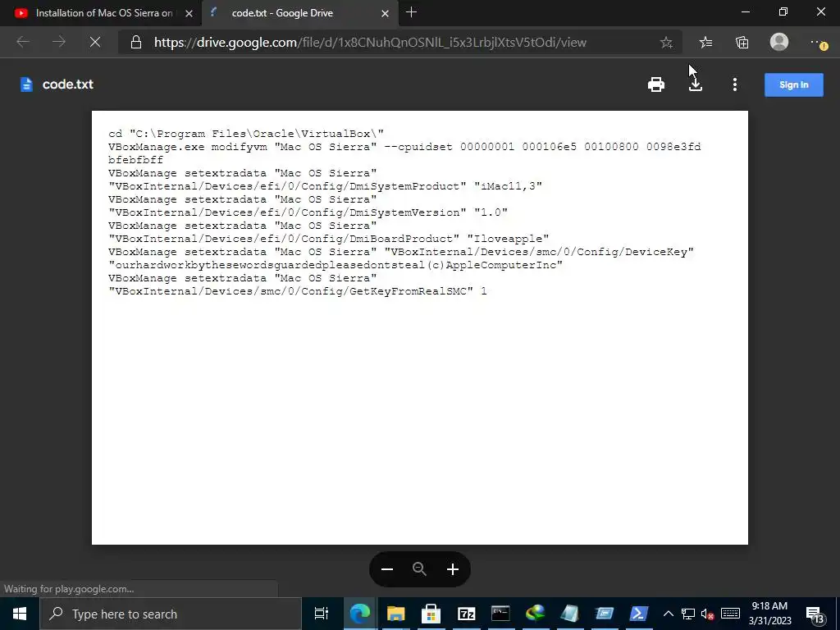840x630 pixels.
Task: Click Microsoft Edge on the taskbar
Action: (x=360, y=614)
